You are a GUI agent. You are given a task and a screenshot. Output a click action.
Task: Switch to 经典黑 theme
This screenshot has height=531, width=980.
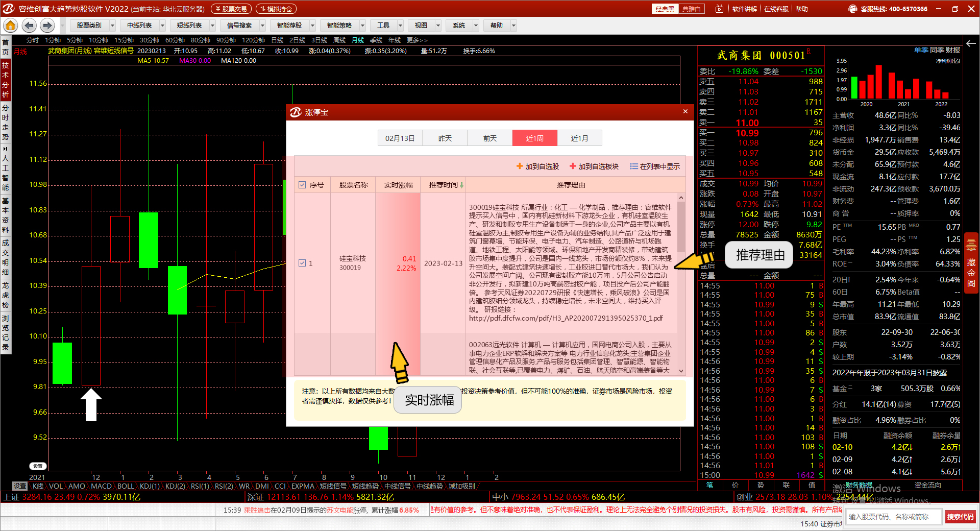[665, 9]
